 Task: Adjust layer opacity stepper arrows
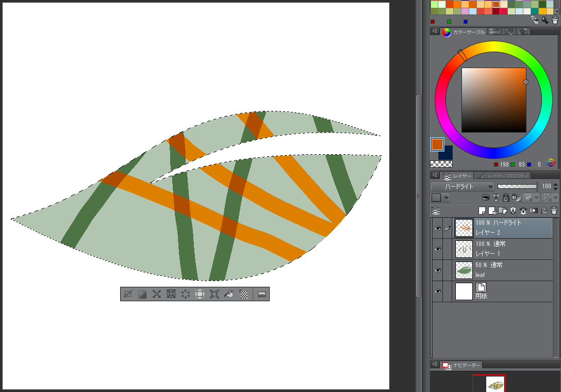tap(556, 187)
